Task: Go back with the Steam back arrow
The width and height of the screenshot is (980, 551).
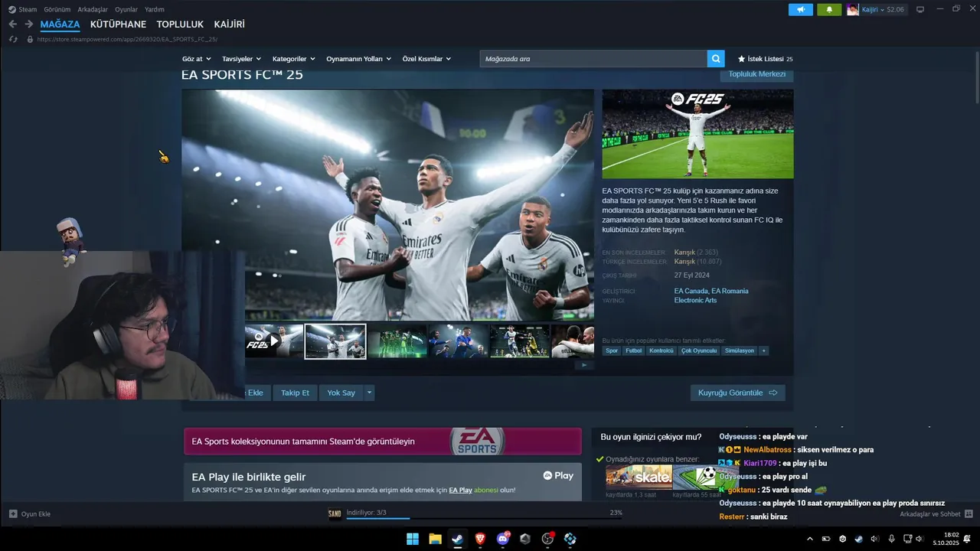Action: [12, 24]
